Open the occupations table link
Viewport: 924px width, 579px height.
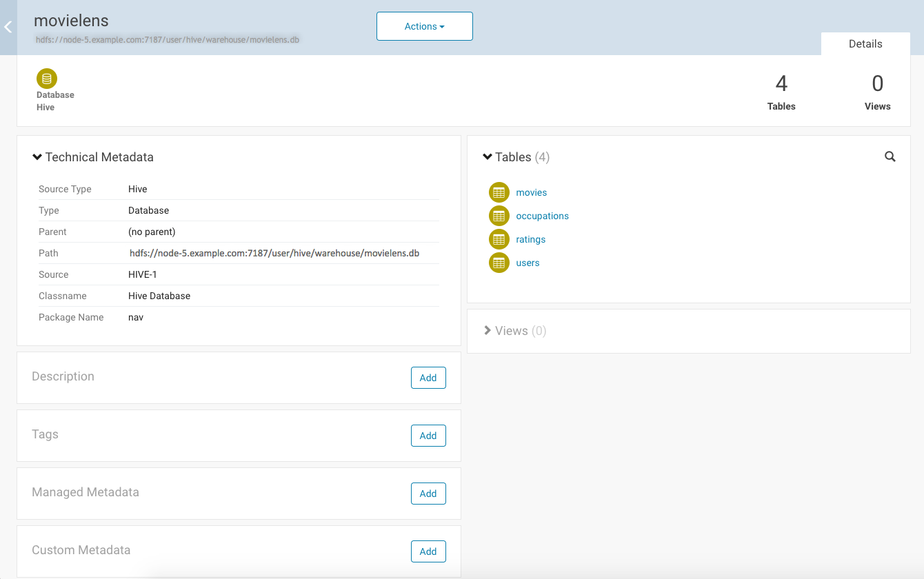coord(542,216)
